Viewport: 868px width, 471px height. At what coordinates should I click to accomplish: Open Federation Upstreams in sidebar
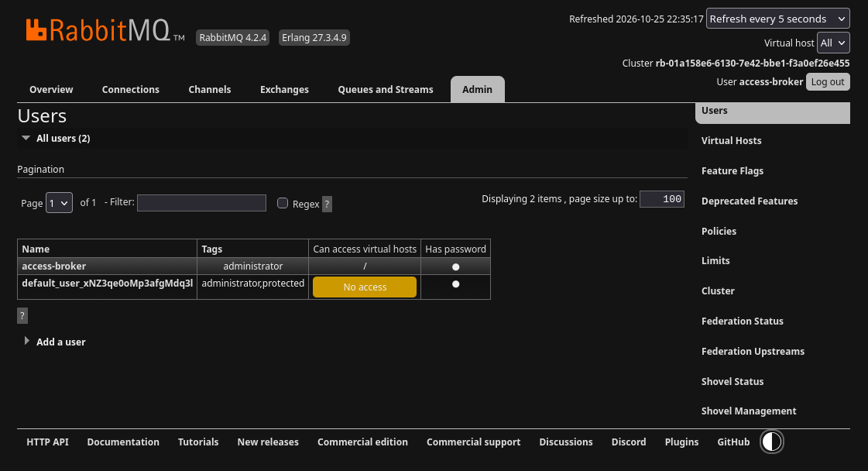coord(753,351)
